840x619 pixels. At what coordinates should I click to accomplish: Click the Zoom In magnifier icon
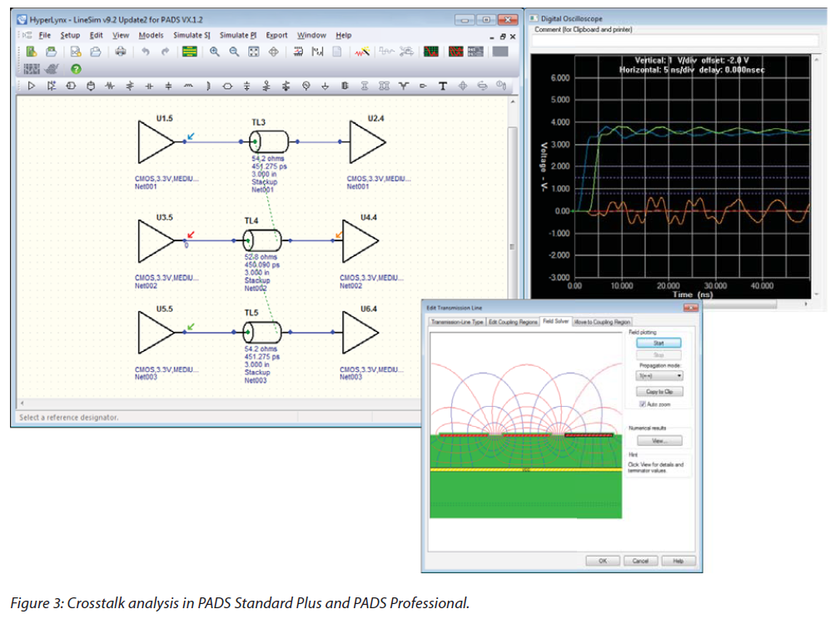click(214, 52)
